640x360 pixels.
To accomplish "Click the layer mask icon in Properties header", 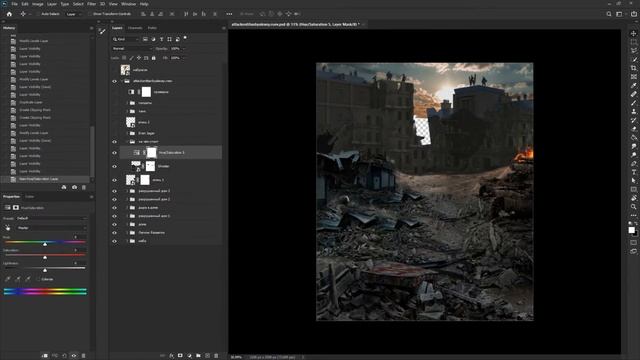I will [16, 208].
